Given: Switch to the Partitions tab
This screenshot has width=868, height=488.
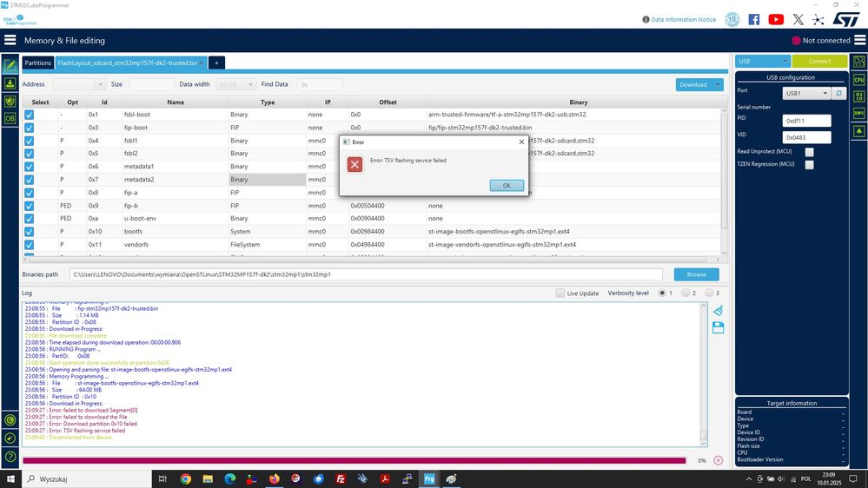Looking at the screenshot, I should click(37, 63).
